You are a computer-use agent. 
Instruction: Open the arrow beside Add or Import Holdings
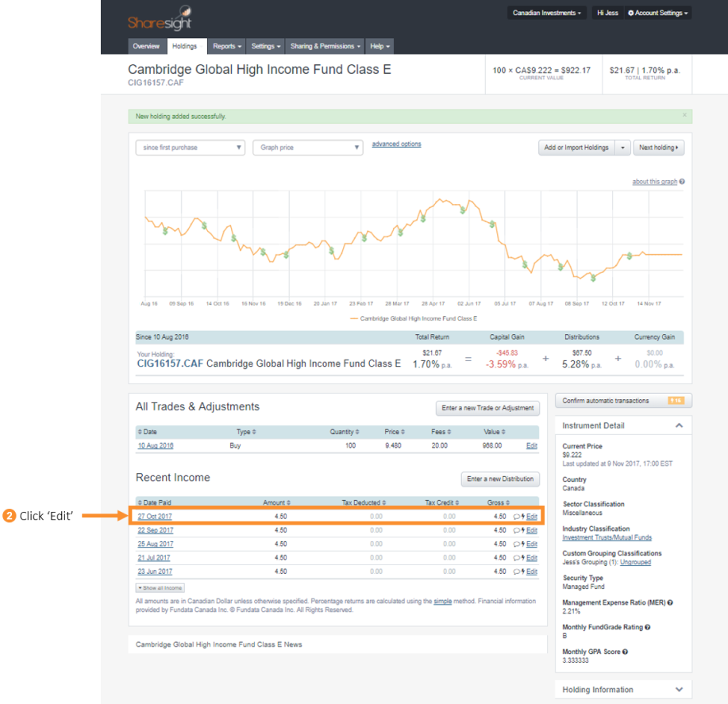click(622, 148)
